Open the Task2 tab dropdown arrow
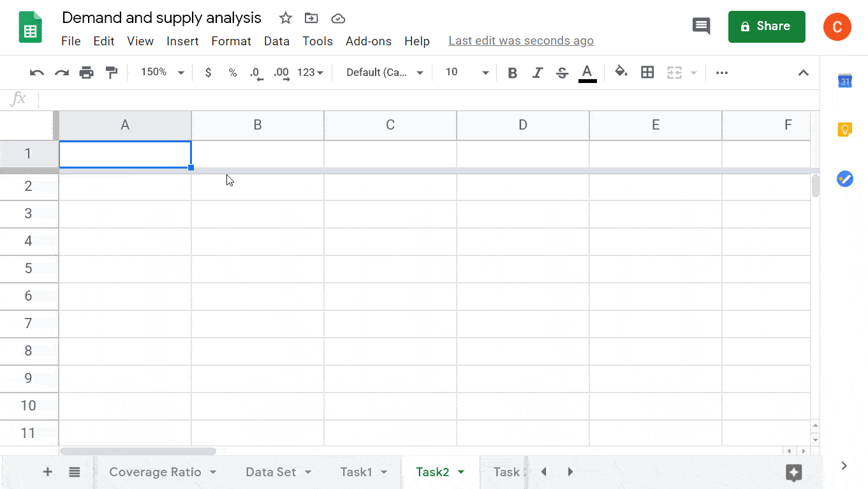Viewport: 868px width, 489px height. (461, 472)
